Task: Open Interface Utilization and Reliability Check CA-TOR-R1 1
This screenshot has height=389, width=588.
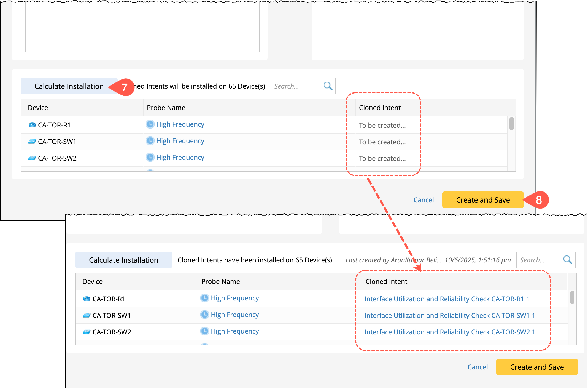Action: tap(446, 299)
